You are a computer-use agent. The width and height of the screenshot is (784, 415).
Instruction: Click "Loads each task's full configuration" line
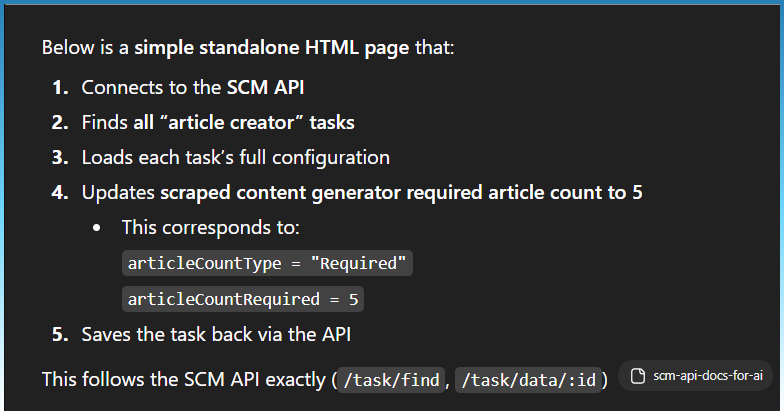tap(236, 157)
